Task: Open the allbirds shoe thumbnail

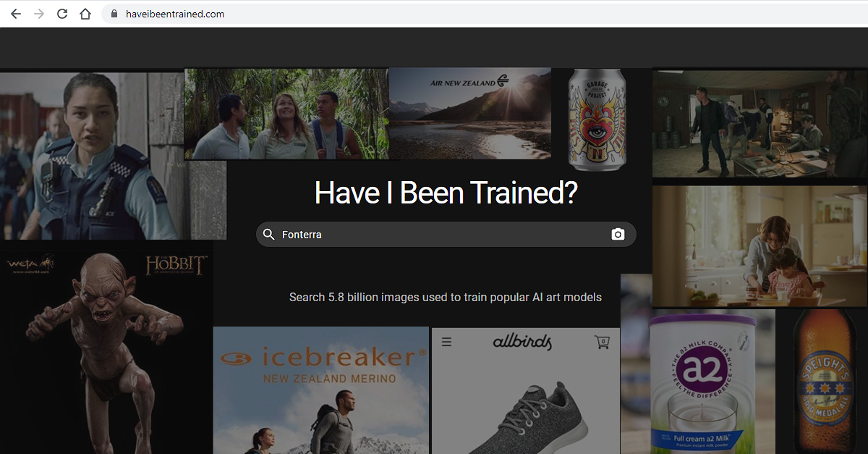Action: (526, 391)
